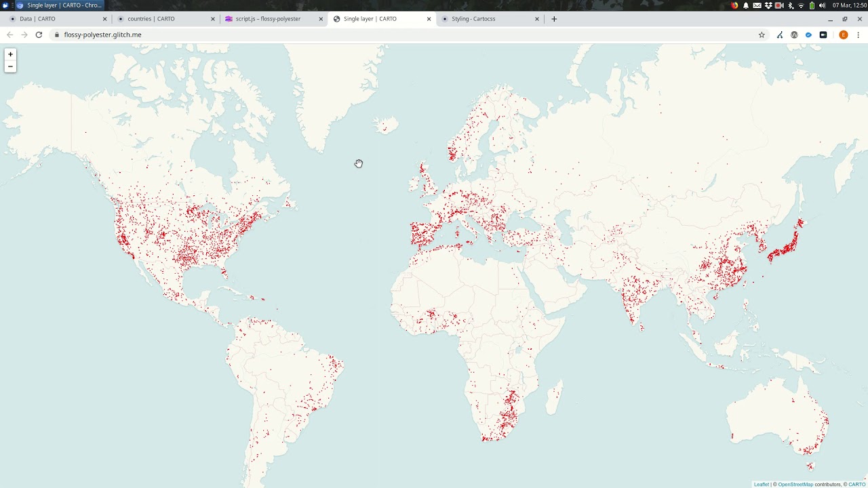The image size is (868, 488).
Task: Zoom out of the map with minus button
Action: point(10,66)
